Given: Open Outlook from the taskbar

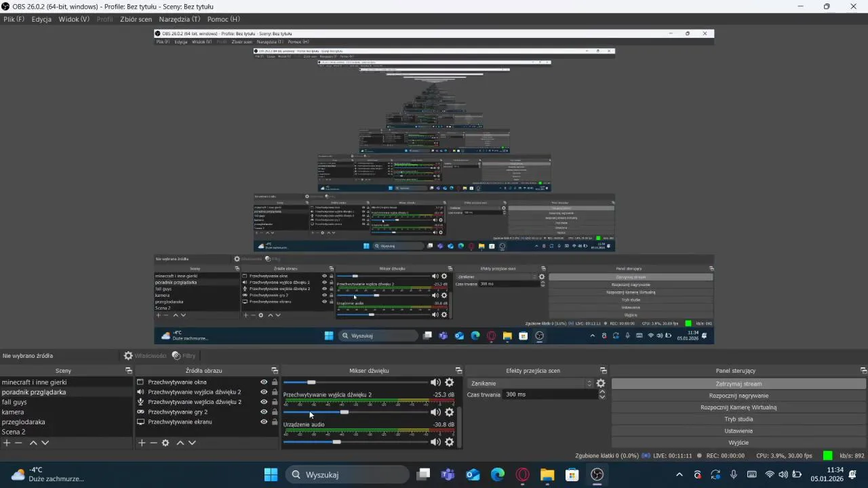Looking at the screenshot, I should click(473, 474).
